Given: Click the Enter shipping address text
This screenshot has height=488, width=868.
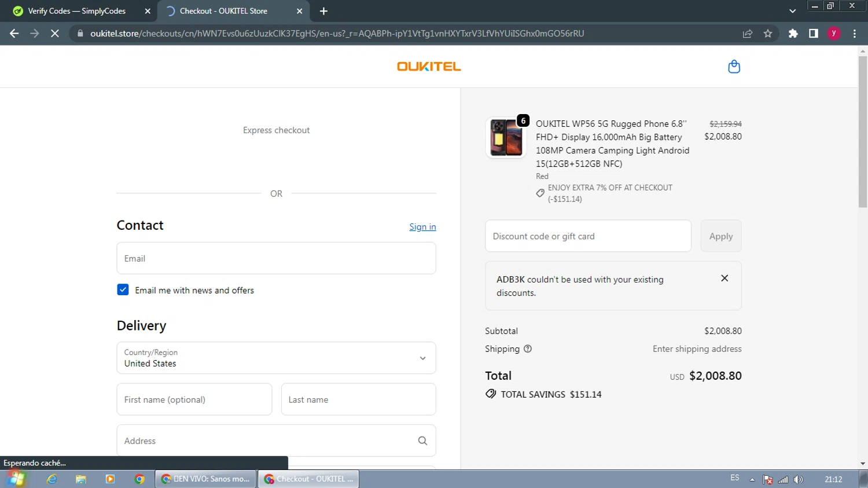Looking at the screenshot, I should (697, 348).
